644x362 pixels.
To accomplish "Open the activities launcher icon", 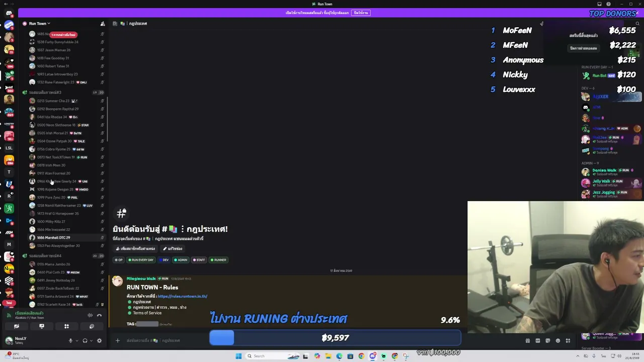I will coord(66,326).
